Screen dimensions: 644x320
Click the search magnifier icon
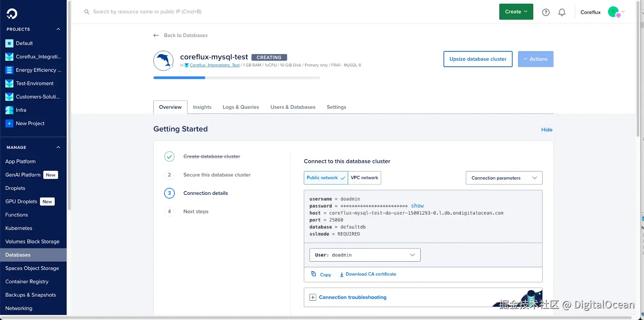point(87,12)
